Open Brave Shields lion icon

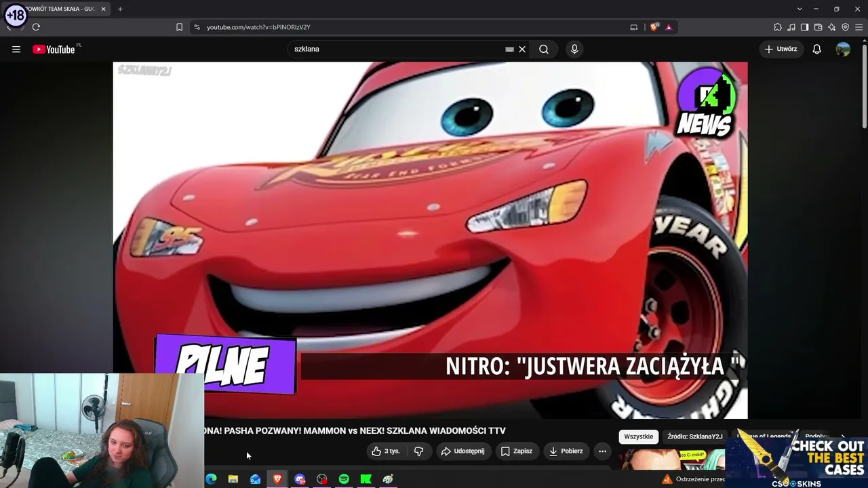(654, 27)
